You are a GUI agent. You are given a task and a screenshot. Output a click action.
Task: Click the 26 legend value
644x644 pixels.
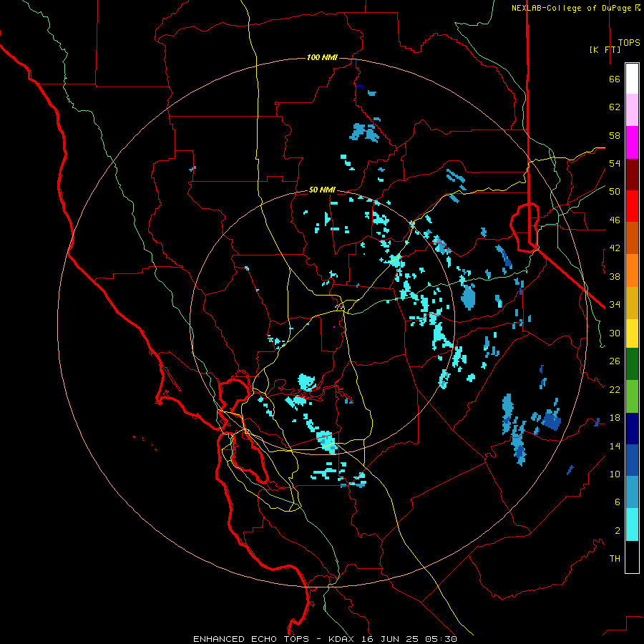tap(615, 361)
